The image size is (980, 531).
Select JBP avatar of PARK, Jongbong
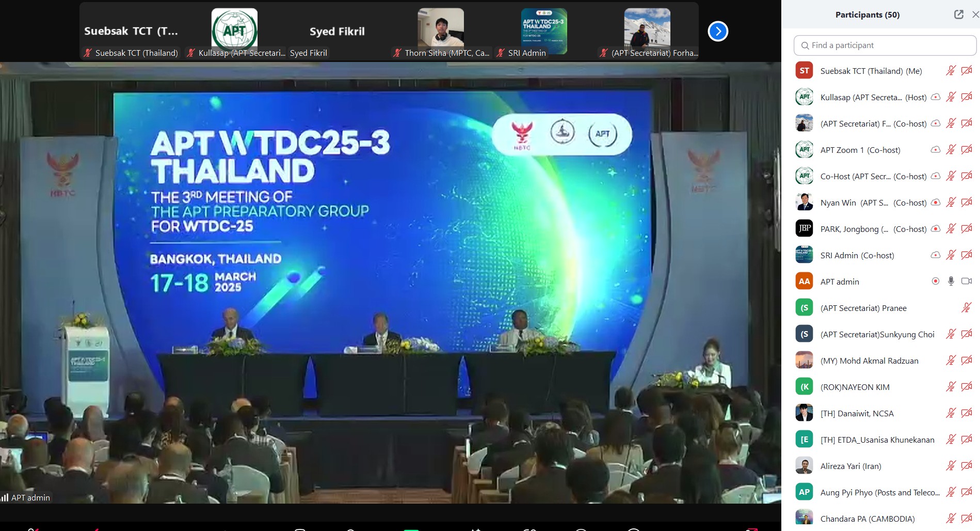(x=804, y=229)
